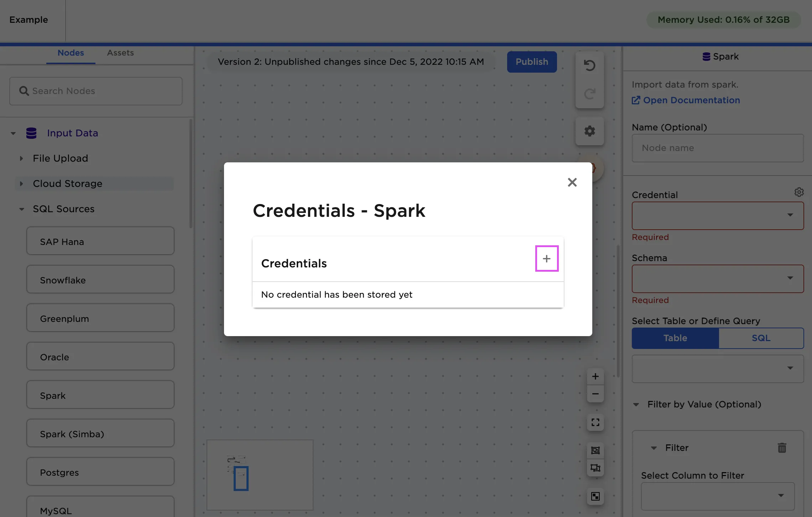Image resolution: width=812 pixels, height=517 pixels.
Task: Open the Schema dropdown
Action: pyautogui.click(x=718, y=278)
